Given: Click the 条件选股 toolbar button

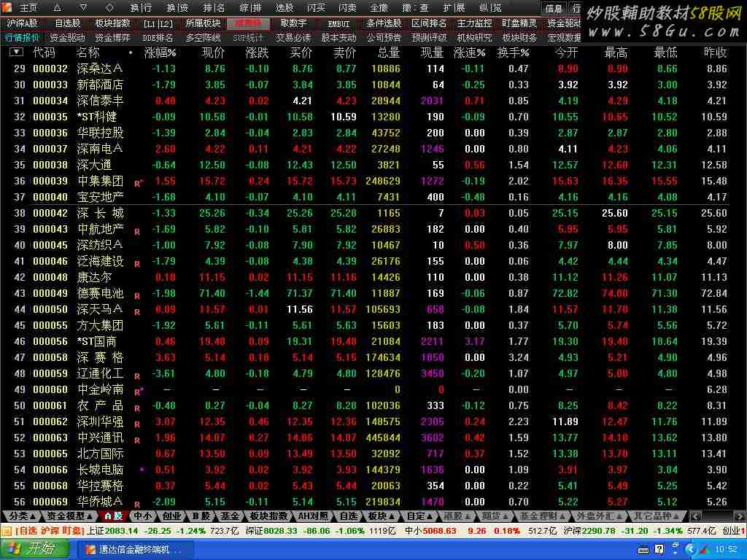Looking at the screenshot, I should click(x=384, y=23).
